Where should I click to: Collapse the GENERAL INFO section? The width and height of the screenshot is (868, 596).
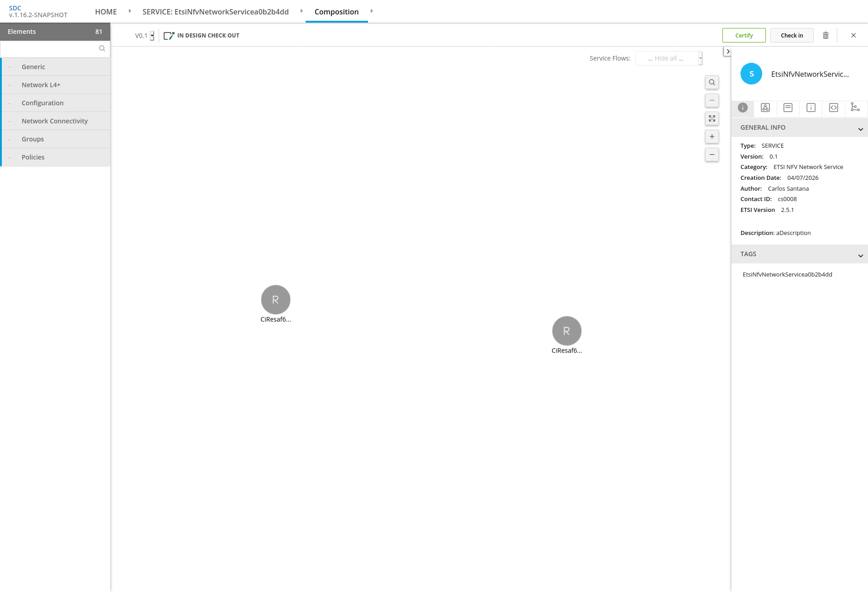coord(860,129)
